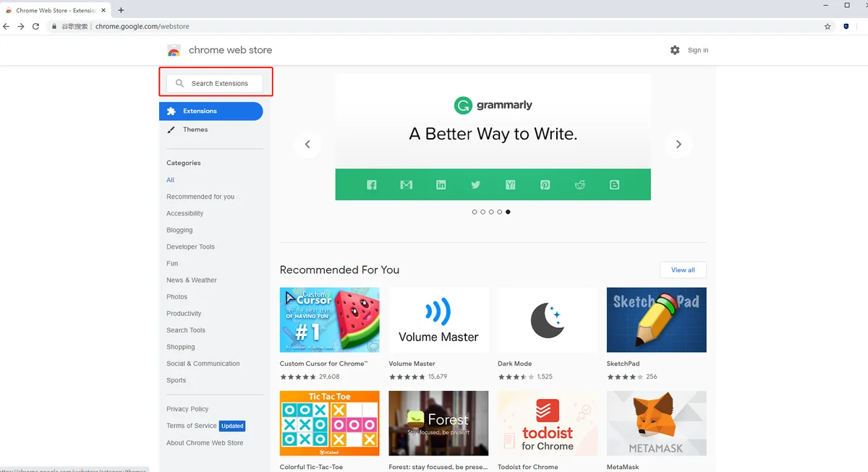Bookmark this page with star icon

click(x=827, y=27)
